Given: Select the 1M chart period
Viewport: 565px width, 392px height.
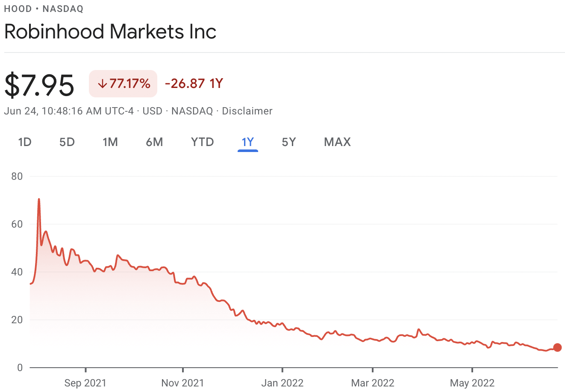Looking at the screenshot, I should pos(110,142).
